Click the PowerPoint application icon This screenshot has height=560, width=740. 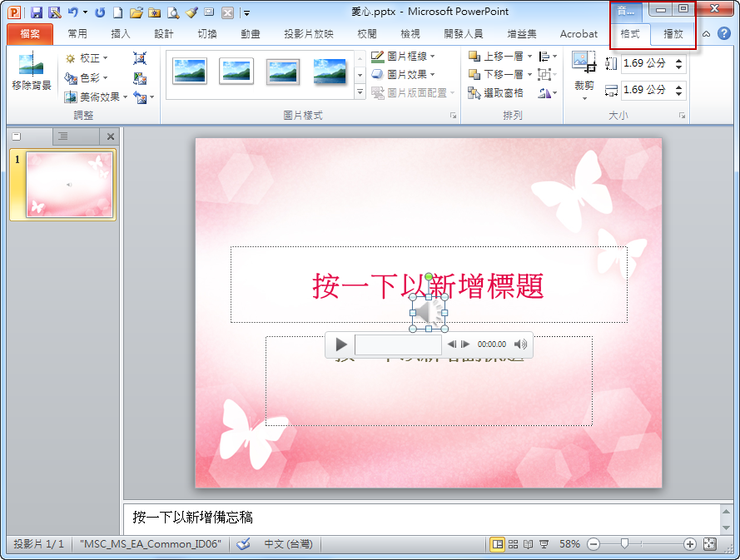click(15, 12)
